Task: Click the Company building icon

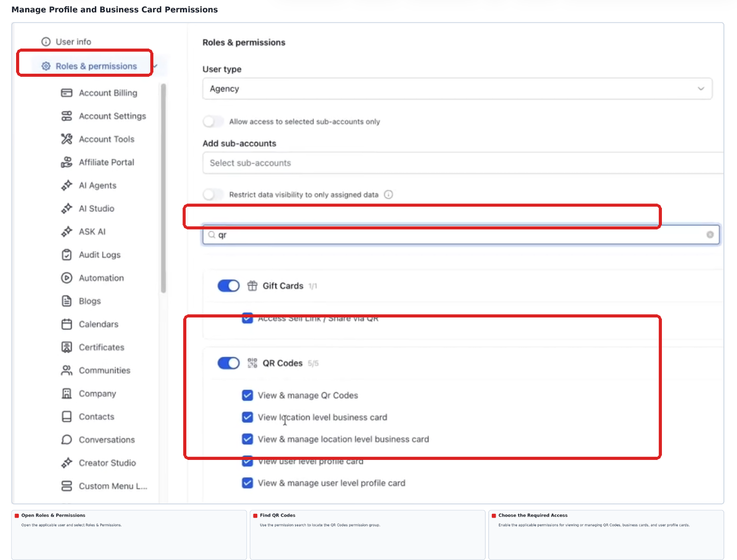Action: [x=67, y=393]
